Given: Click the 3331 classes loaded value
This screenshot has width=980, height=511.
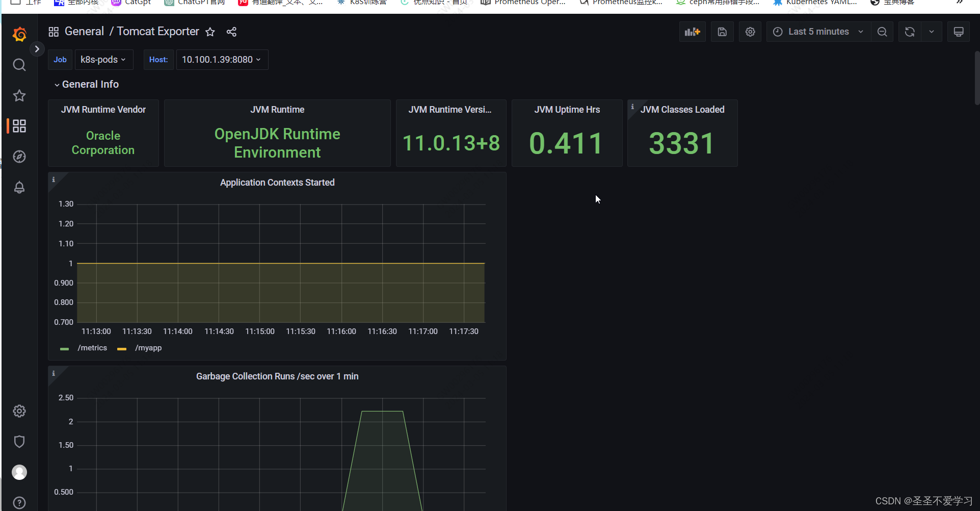Looking at the screenshot, I should pyautogui.click(x=682, y=143).
